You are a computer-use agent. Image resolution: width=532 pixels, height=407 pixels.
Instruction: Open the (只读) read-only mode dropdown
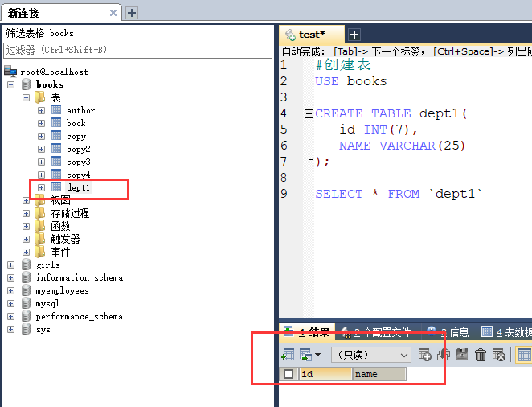tap(370, 355)
